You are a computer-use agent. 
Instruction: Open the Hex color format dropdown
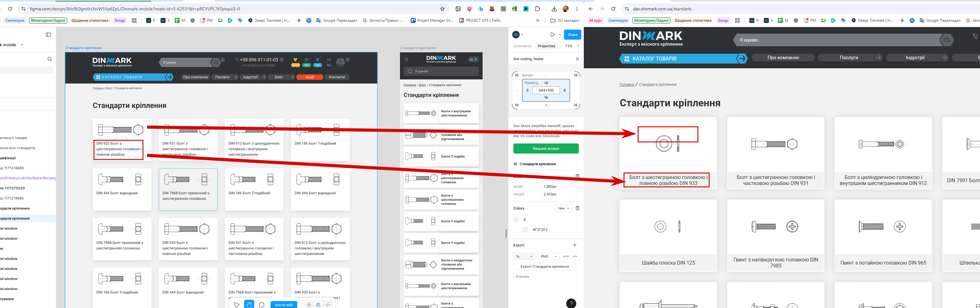(x=563, y=208)
